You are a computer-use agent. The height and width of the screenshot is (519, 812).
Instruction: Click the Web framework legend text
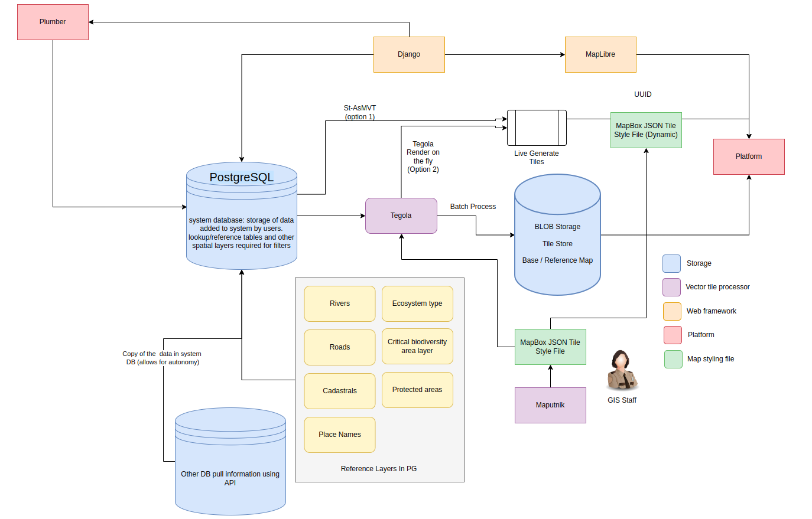pos(712,311)
